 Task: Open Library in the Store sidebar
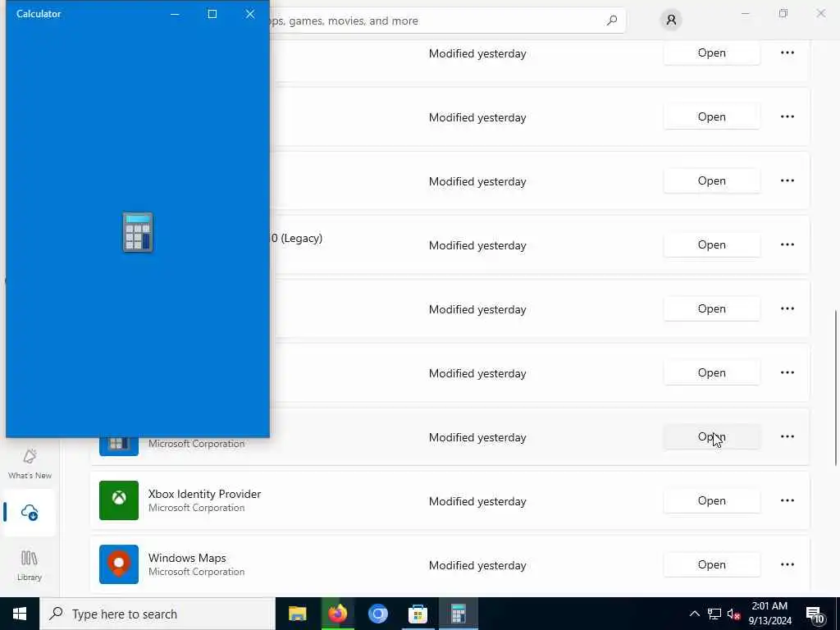point(30,565)
